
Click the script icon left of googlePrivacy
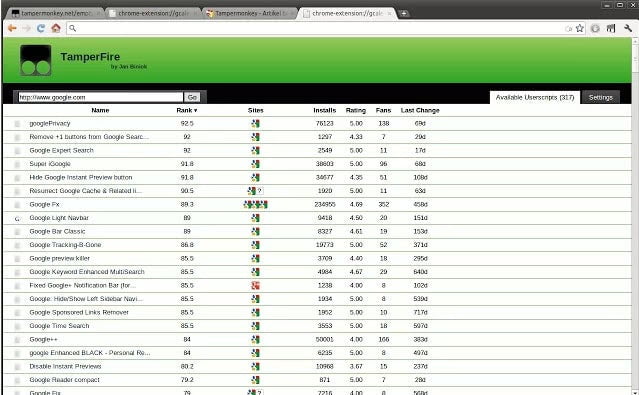(x=17, y=124)
